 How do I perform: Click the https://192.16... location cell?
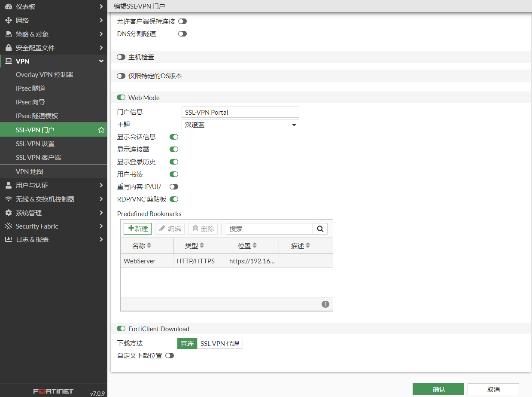[x=252, y=261]
